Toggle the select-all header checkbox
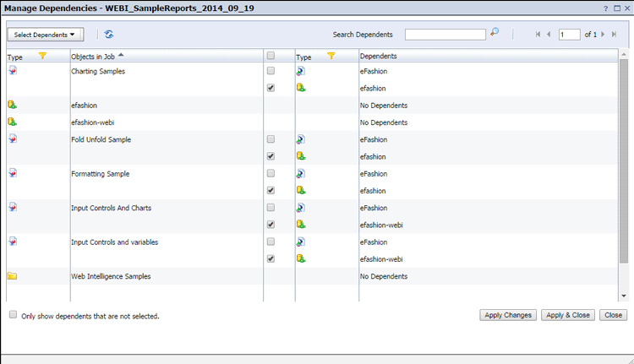Viewport: 634px width, 364px height. pyautogui.click(x=271, y=56)
